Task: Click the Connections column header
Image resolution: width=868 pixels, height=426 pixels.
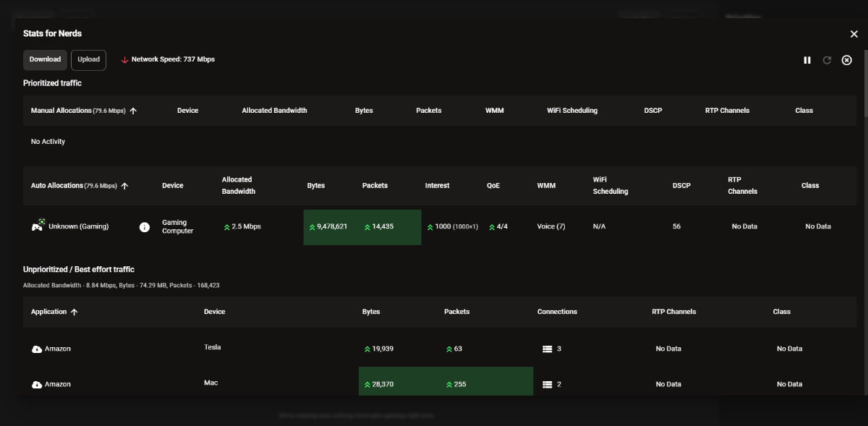Action: point(557,312)
